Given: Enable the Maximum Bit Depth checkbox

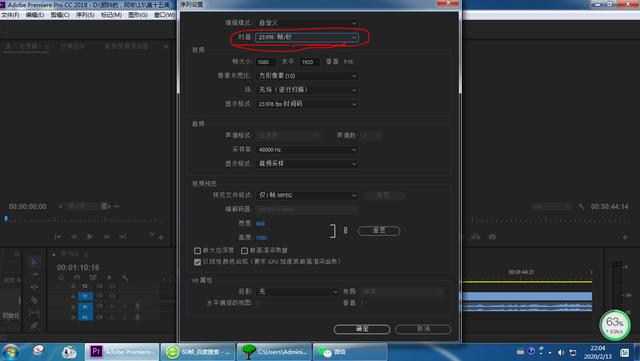Looking at the screenshot, I should [x=198, y=250].
